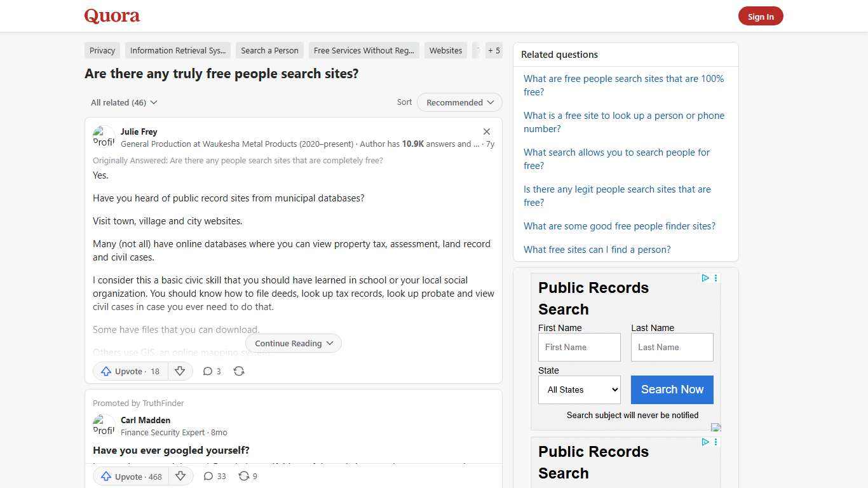Click the First Name input field
Screen dimensions: 868x488
[x=578, y=347]
